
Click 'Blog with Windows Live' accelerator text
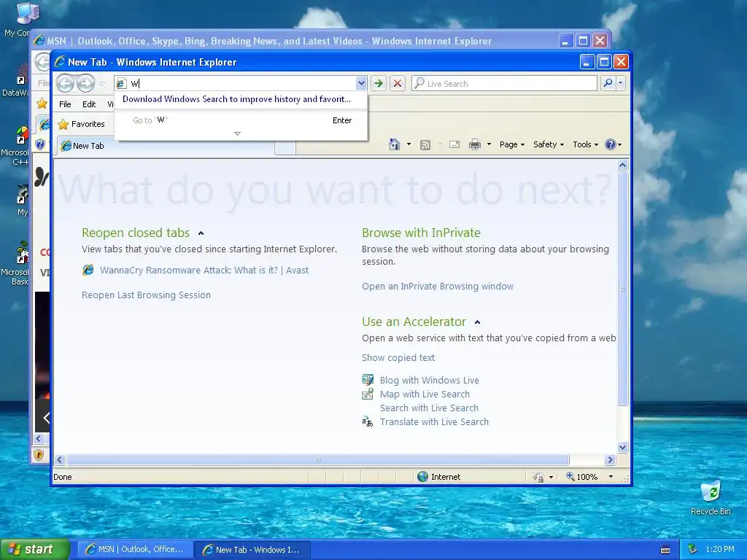click(429, 380)
